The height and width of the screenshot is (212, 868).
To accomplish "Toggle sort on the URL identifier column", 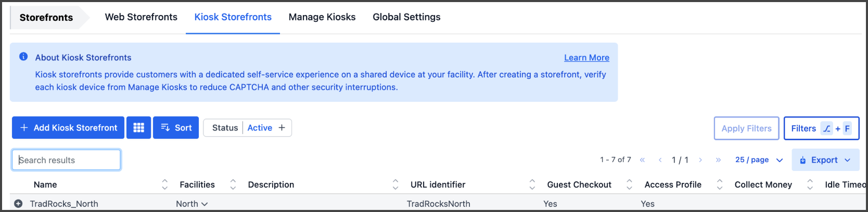I will (532, 184).
